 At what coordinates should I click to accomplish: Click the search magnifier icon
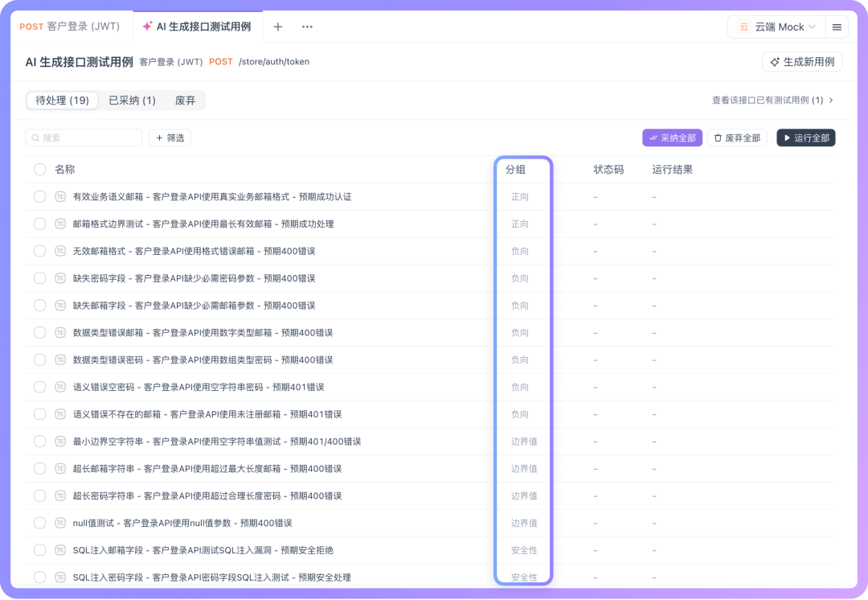point(35,138)
